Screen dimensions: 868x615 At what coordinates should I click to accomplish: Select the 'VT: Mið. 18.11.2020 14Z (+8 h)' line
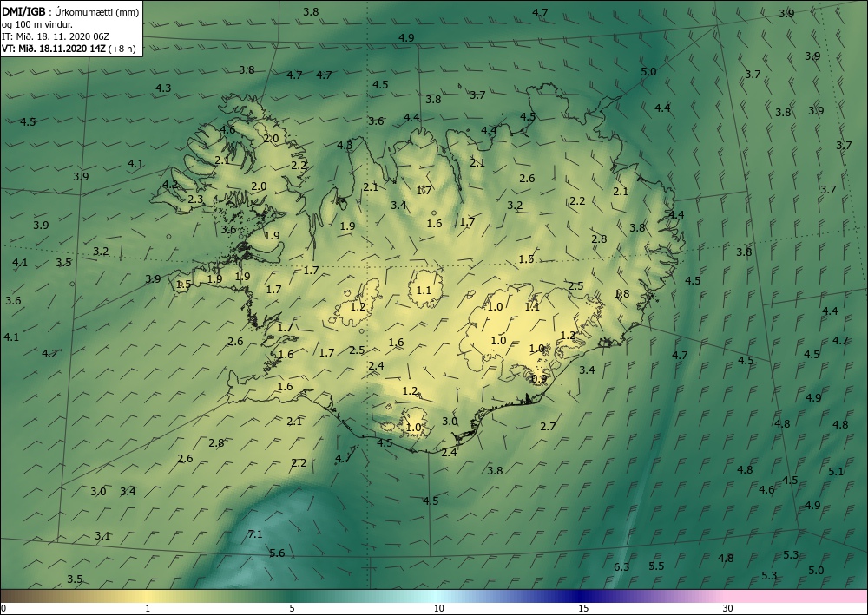[x=70, y=48]
